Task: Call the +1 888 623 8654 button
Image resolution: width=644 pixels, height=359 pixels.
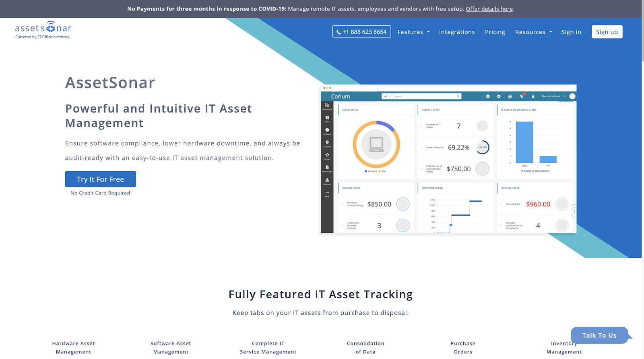Action: tap(361, 31)
